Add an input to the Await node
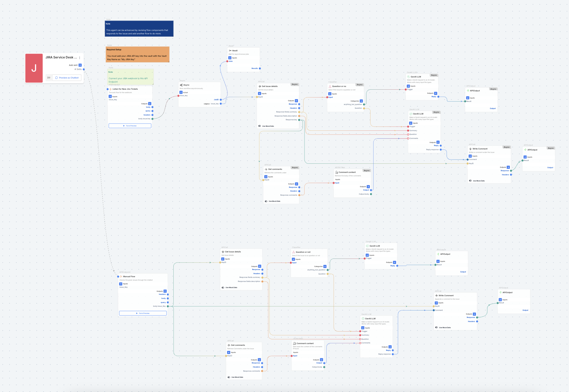The height and width of the screenshot is (392, 569). tap(230, 58)
